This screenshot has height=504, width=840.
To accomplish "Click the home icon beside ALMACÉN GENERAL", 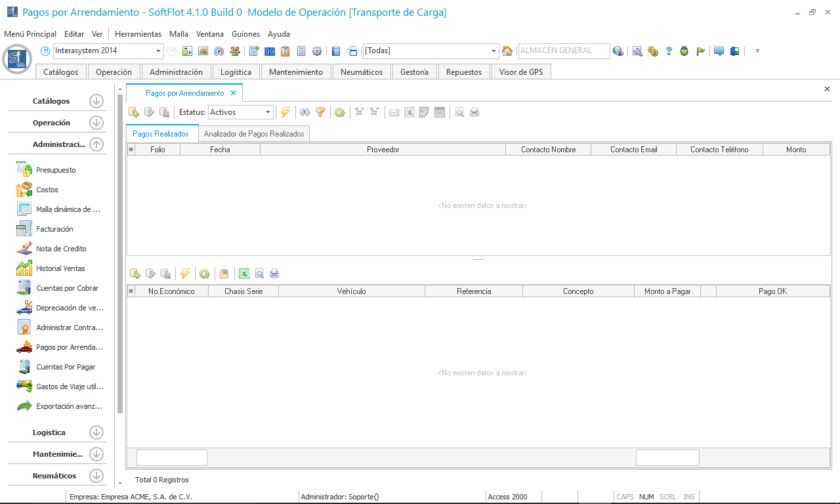I will tap(507, 51).
